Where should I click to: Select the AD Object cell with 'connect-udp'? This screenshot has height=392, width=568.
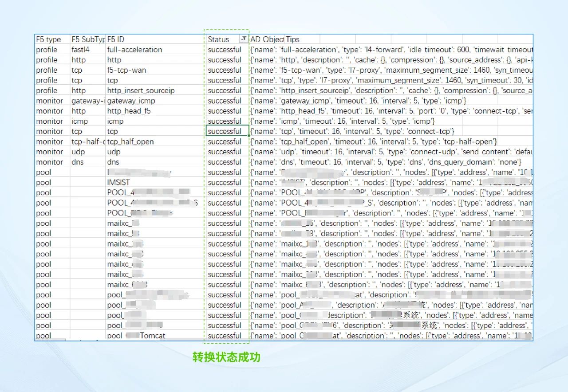[391, 152]
